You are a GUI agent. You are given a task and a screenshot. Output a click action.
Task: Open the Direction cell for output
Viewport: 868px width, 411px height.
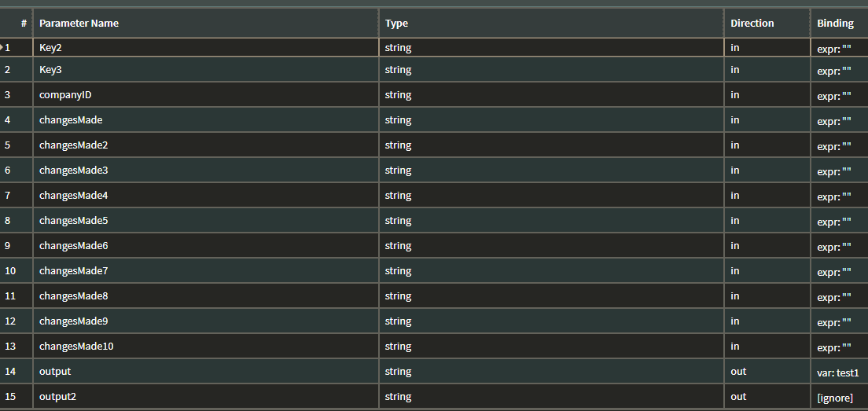(x=767, y=371)
